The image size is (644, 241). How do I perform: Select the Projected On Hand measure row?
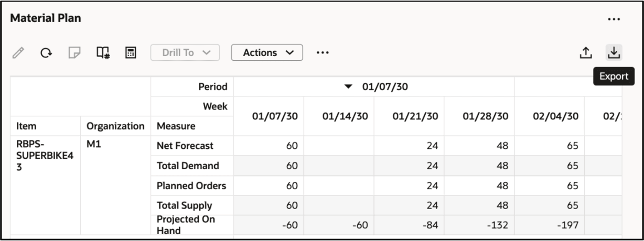click(186, 225)
